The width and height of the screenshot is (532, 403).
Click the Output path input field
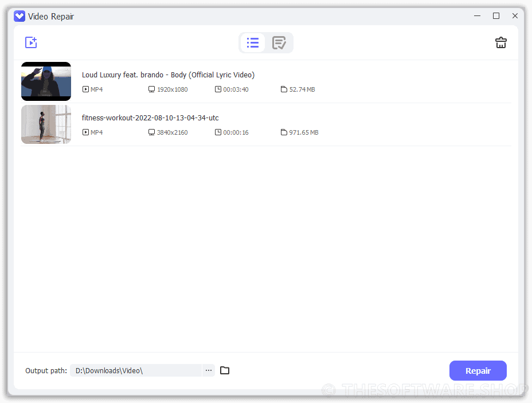(x=136, y=370)
